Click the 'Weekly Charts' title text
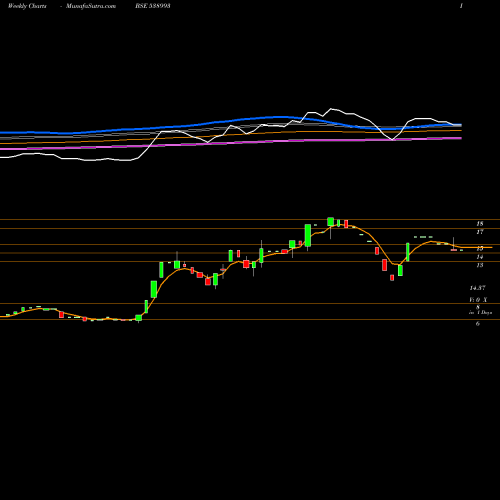500x500 pixels. [x=27, y=6]
